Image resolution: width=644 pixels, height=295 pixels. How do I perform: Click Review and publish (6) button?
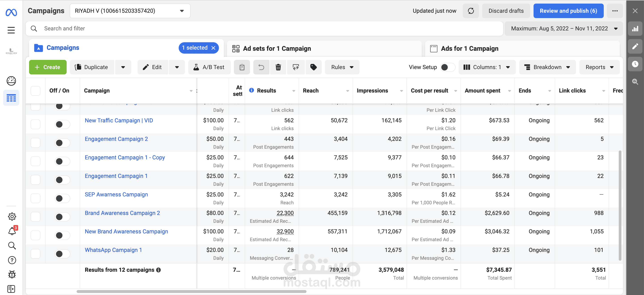coord(568,11)
